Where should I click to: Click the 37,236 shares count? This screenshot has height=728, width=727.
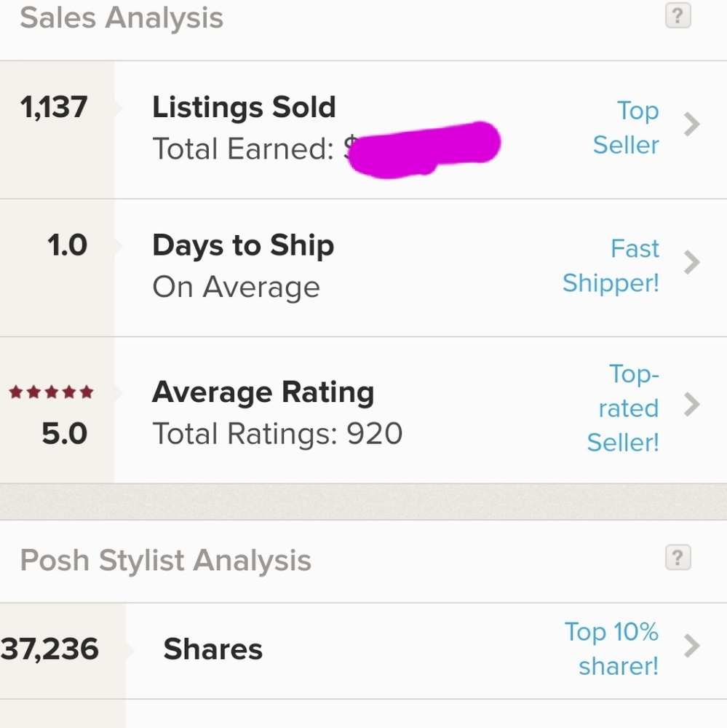pos(49,649)
